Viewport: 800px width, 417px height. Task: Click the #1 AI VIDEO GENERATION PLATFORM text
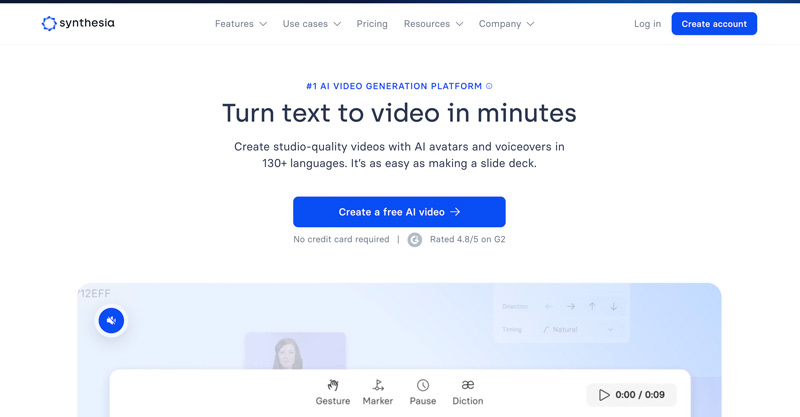coord(394,86)
